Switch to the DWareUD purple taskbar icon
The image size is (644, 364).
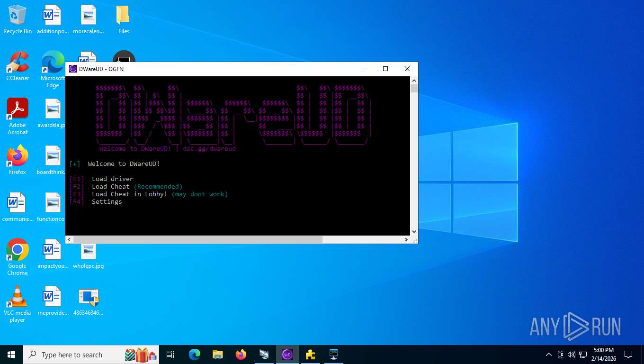pos(287,355)
